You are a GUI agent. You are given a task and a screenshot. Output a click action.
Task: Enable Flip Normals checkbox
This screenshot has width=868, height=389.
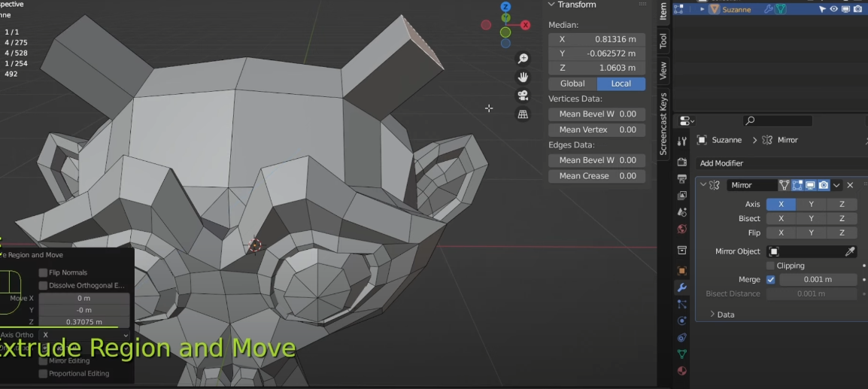pyautogui.click(x=43, y=272)
